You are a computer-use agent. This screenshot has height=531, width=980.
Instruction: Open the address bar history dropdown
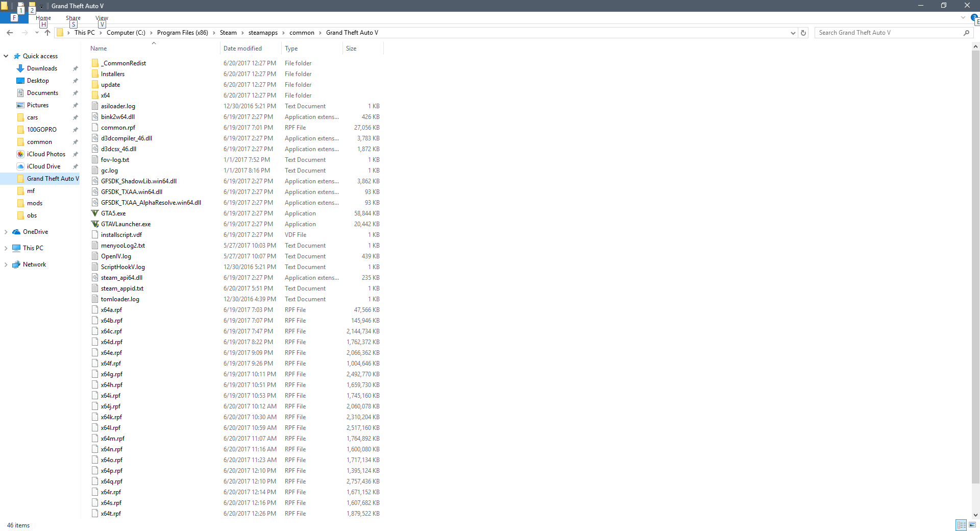pyautogui.click(x=793, y=33)
